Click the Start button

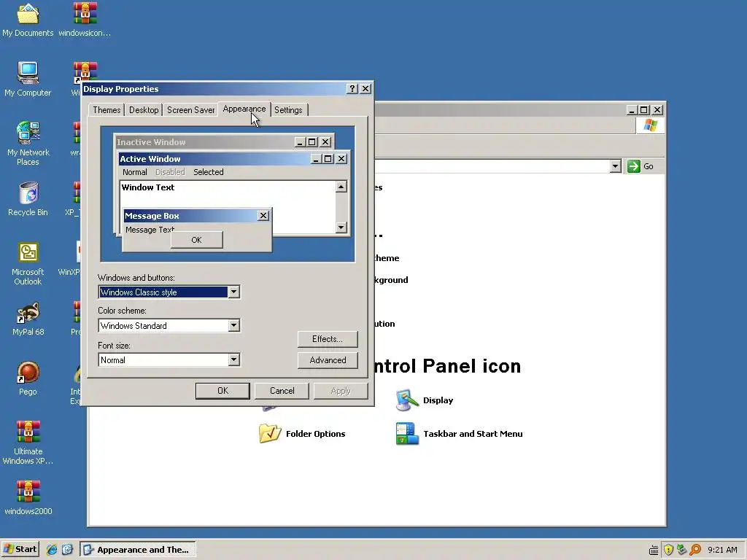click(20, 550)
